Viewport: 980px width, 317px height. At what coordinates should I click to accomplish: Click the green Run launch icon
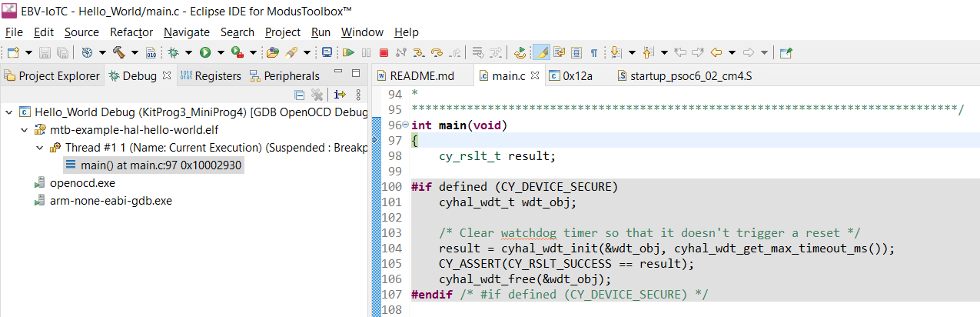[x=205, y=53]
